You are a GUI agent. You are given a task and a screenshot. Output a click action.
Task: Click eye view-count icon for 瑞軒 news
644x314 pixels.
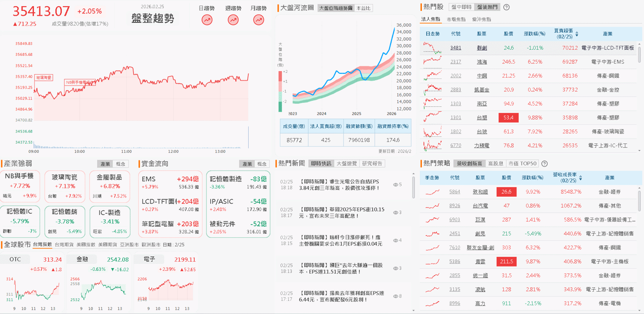click(x=396, y=240)
